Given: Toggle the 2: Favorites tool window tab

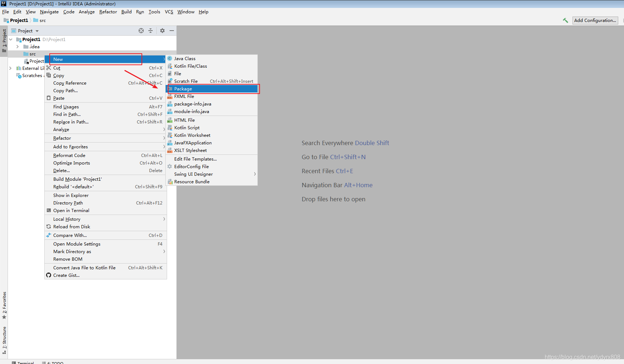Looking at the screenshot, I should pos(4,305).
